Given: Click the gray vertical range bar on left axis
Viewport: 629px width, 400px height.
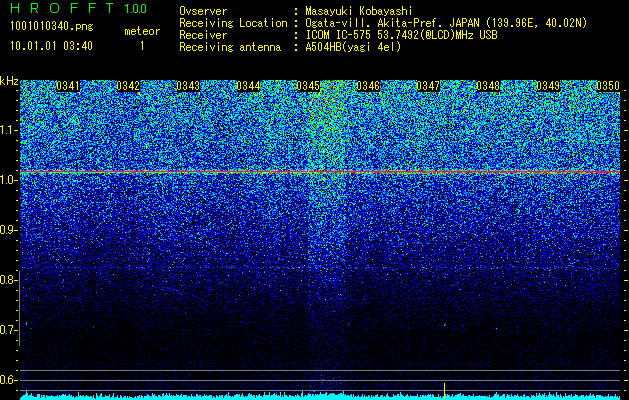Looking at the screenshot, I should point(20,308).
